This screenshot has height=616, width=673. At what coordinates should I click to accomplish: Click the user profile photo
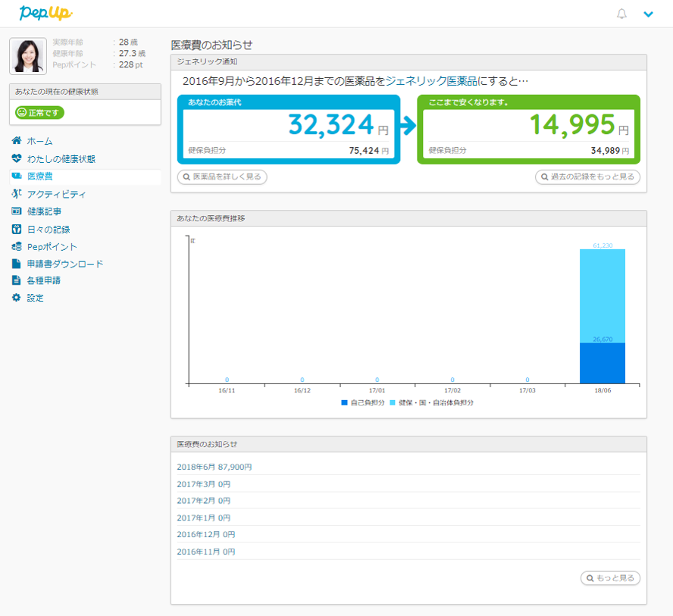click(x=28, y=56)
